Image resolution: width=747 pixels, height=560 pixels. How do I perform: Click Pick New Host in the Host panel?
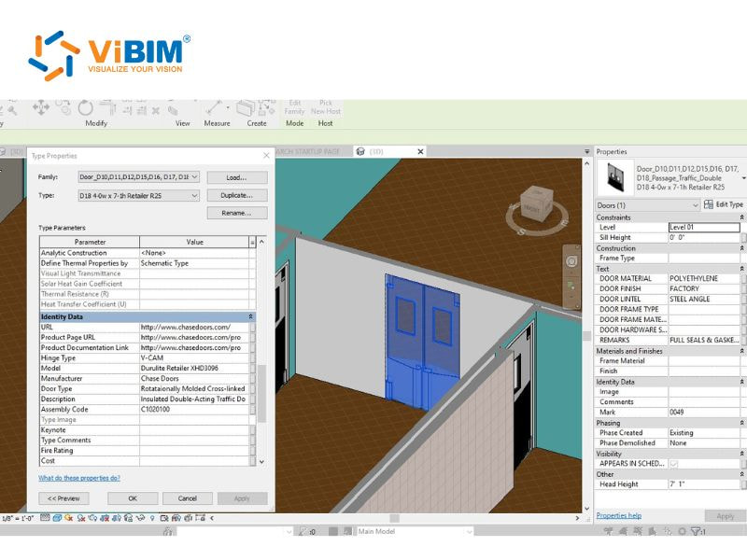tap(326, 109)
